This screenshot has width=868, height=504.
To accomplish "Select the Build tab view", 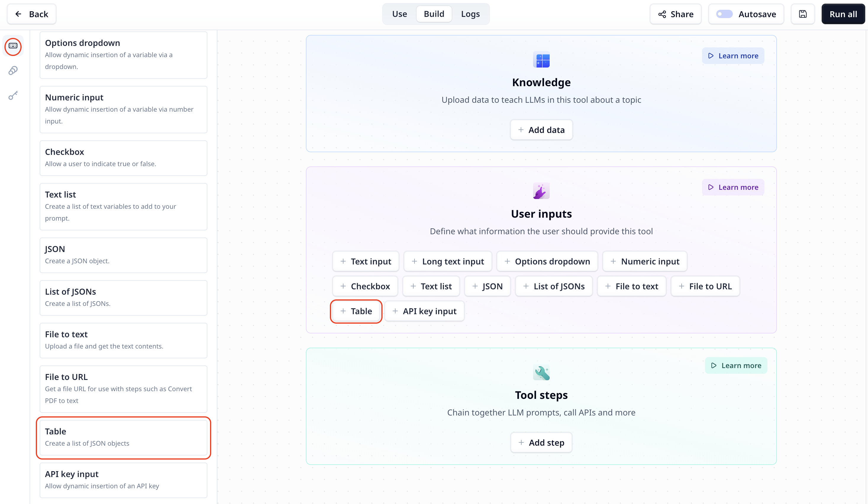I will [434, 14].
